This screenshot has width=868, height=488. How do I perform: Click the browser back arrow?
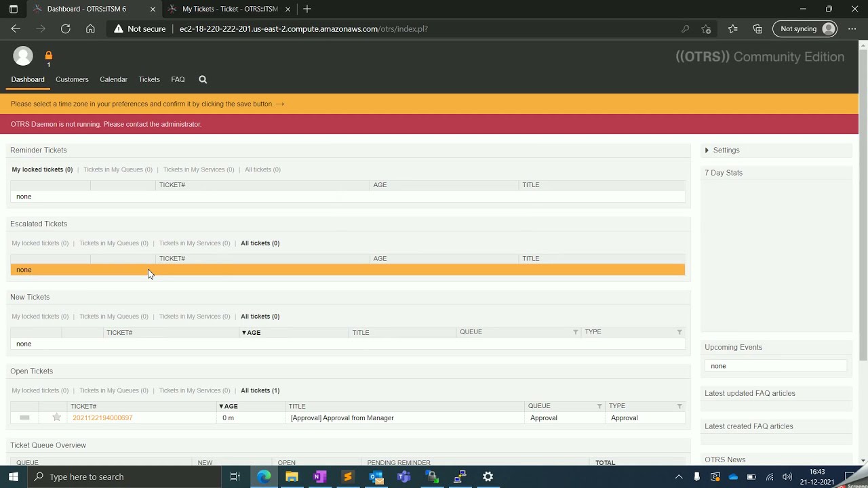pyautogui.click(x=16, y=28)
